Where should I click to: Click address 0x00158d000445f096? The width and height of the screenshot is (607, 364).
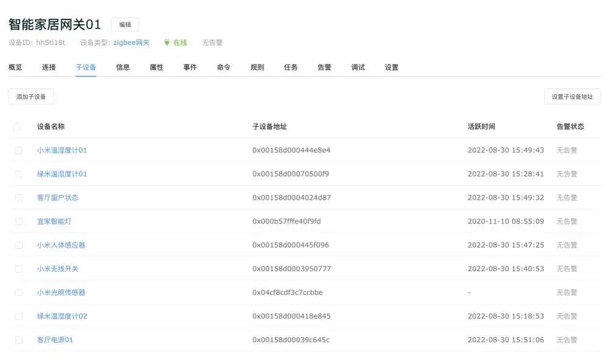coord(291,245)
